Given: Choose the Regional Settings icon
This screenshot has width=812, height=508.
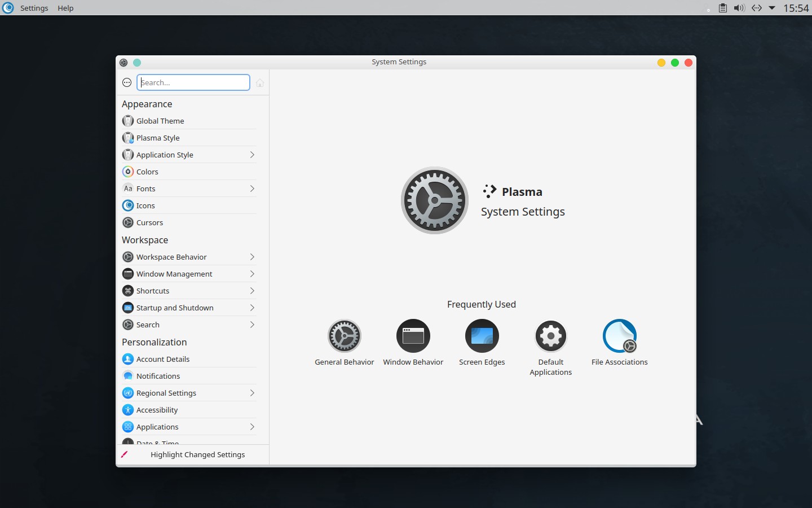Looking at the screenshot, I should click(x=128, y=393).
